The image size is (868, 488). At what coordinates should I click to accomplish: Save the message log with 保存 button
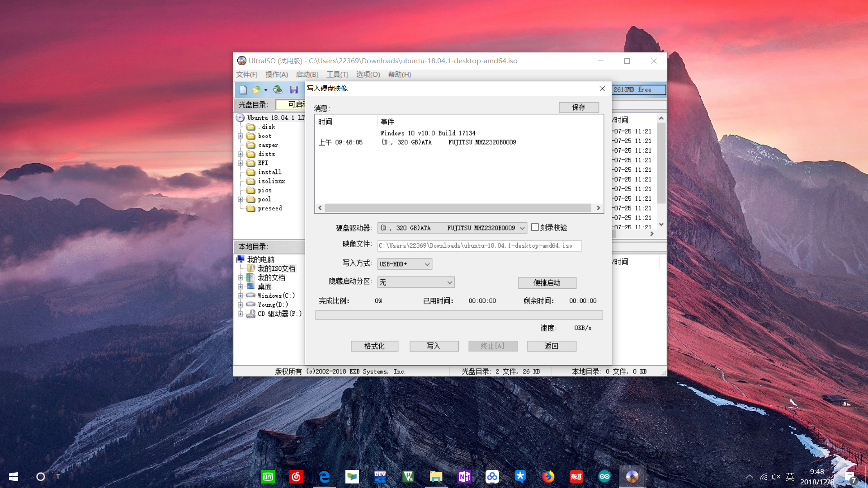coord(579,107)
